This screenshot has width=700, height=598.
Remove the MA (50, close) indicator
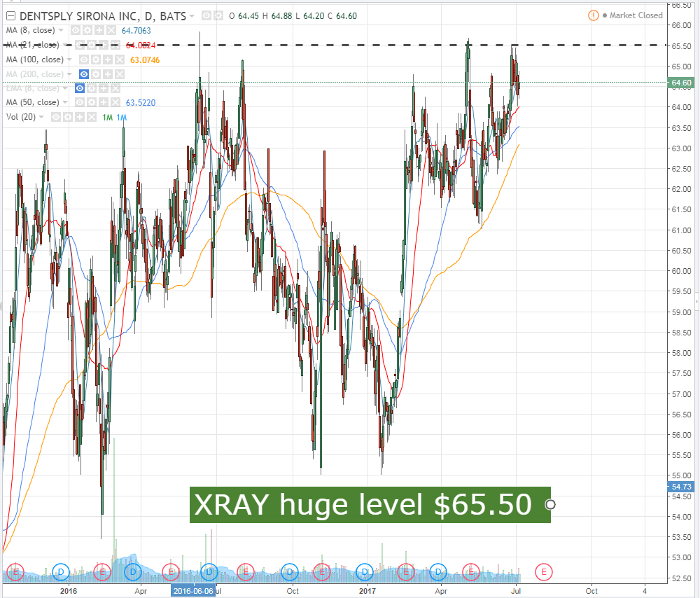[115, 102]
